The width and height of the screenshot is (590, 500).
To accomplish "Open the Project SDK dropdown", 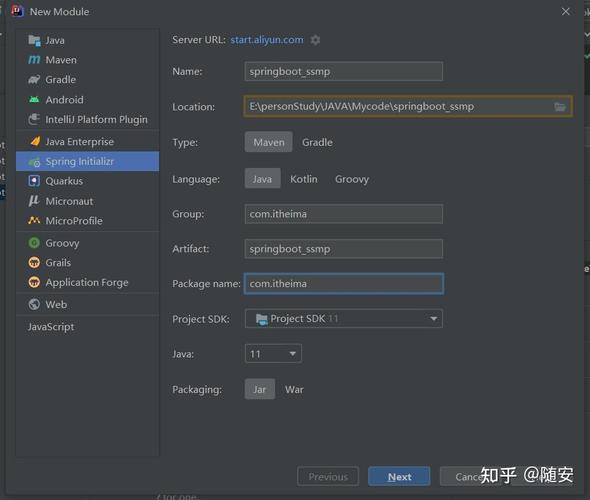I will pos(344,319).
